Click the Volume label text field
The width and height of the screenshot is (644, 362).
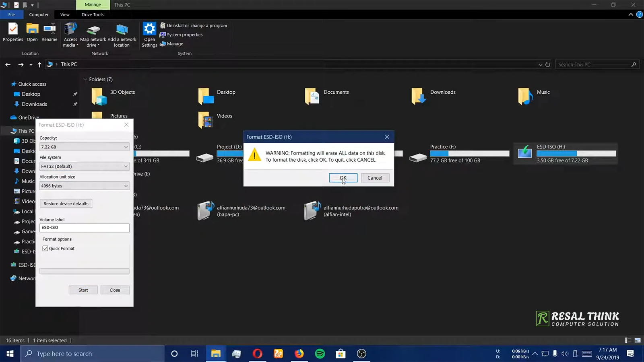[84, 228]
